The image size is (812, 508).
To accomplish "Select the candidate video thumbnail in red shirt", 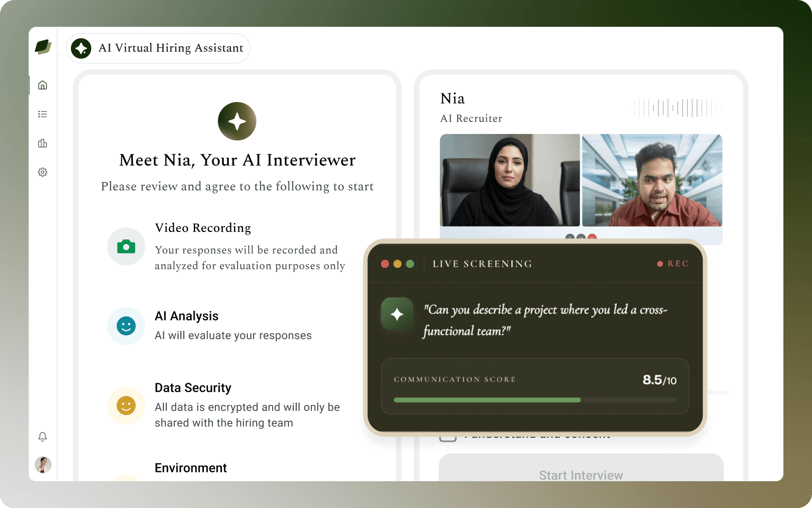I will pos(652,180).
